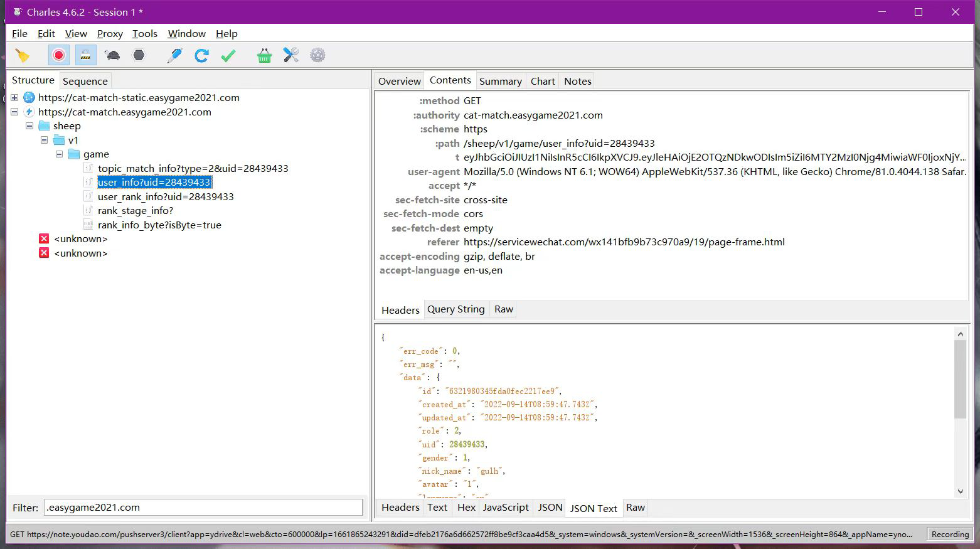Viewport: 980px width, 549px height.
Task: Click the Repeat refresh icon
Action: 201,56
